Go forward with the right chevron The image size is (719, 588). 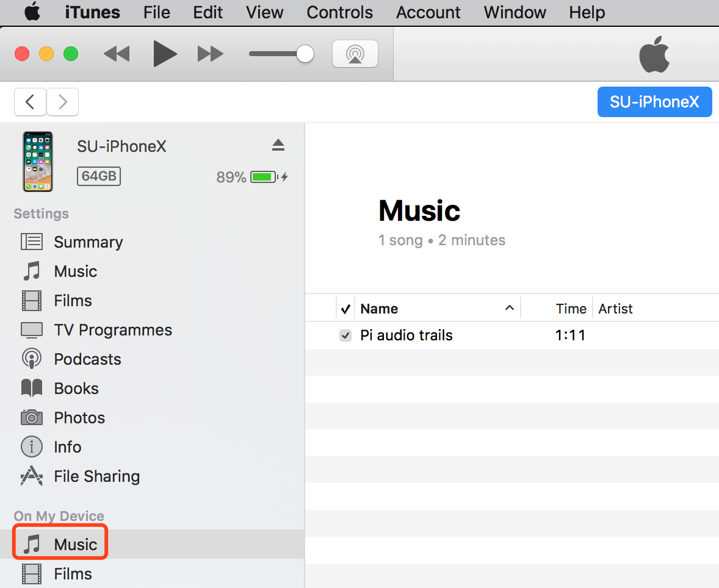(x=63, y=102)
